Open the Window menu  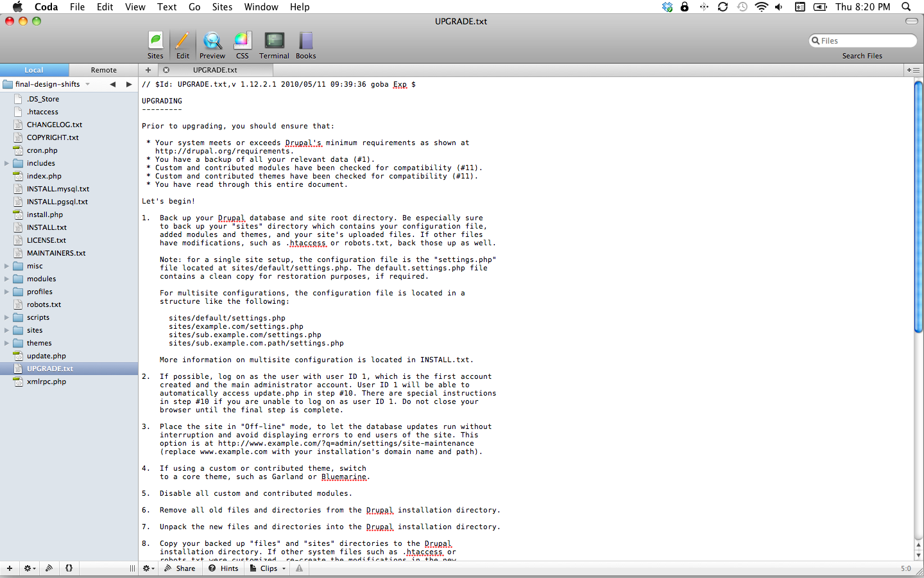(x=261, y=7)
